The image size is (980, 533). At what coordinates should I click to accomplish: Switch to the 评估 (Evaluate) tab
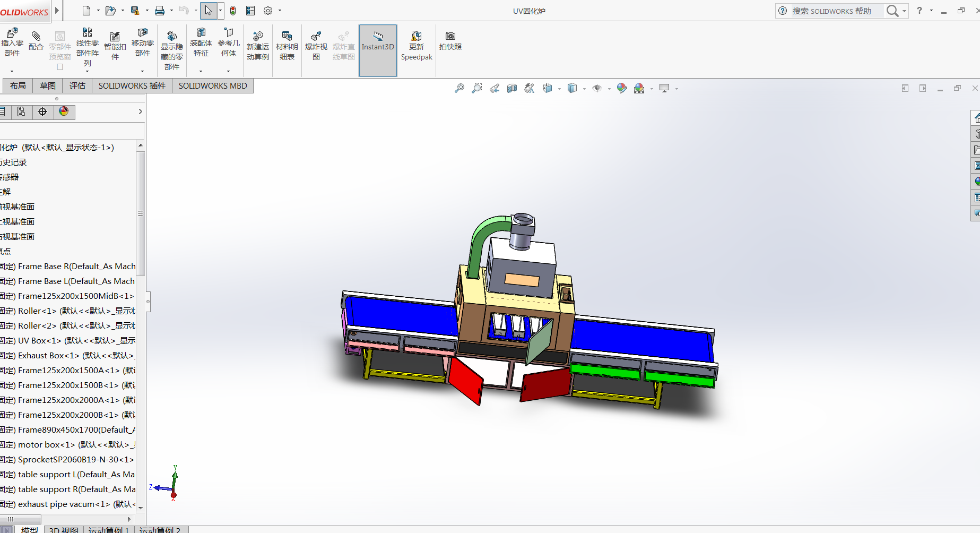(77, 86)
